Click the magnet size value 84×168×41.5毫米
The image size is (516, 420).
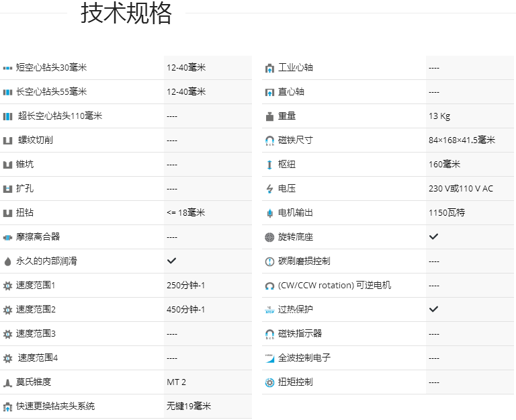(x=462, y=140)
